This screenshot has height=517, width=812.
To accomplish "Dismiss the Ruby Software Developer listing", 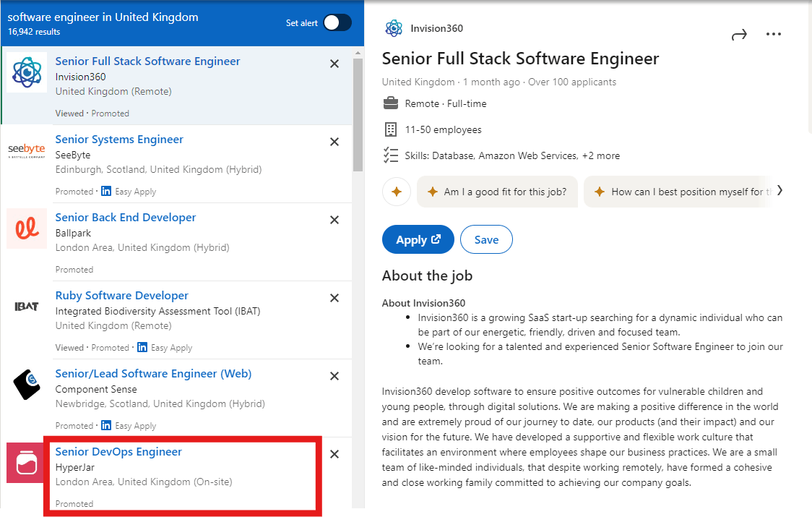I will coord(334,298).
